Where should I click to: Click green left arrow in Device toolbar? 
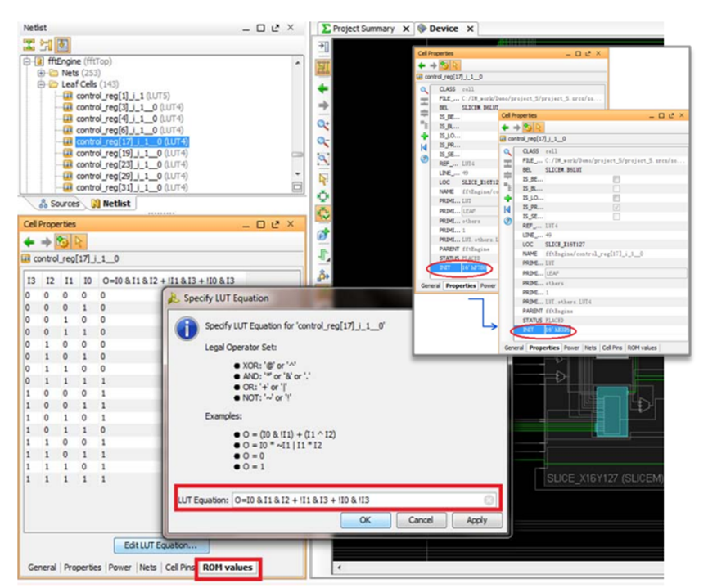pos(322,88)
